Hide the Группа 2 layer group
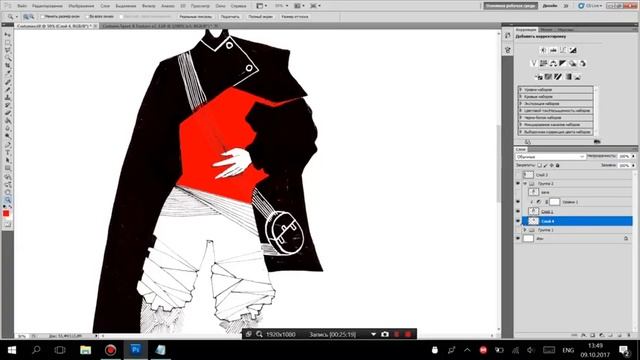The width and height of the screenshot is (640, 360). pyautogui.click(x=518, y=184)
